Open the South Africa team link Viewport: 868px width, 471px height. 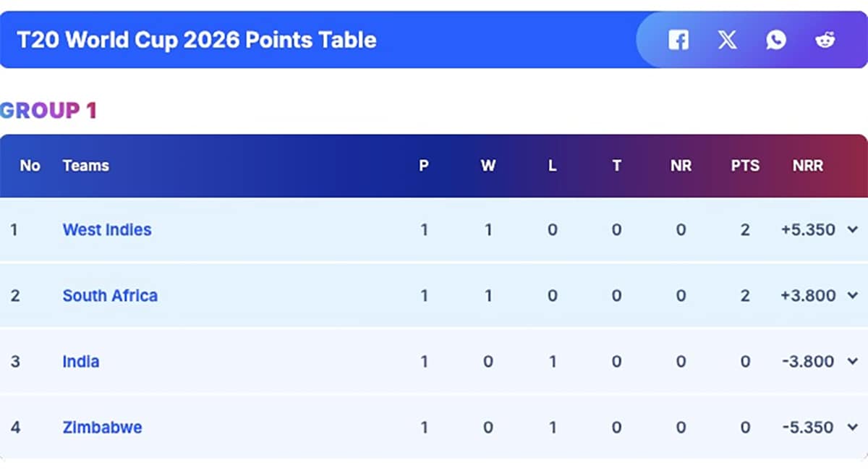110,296
